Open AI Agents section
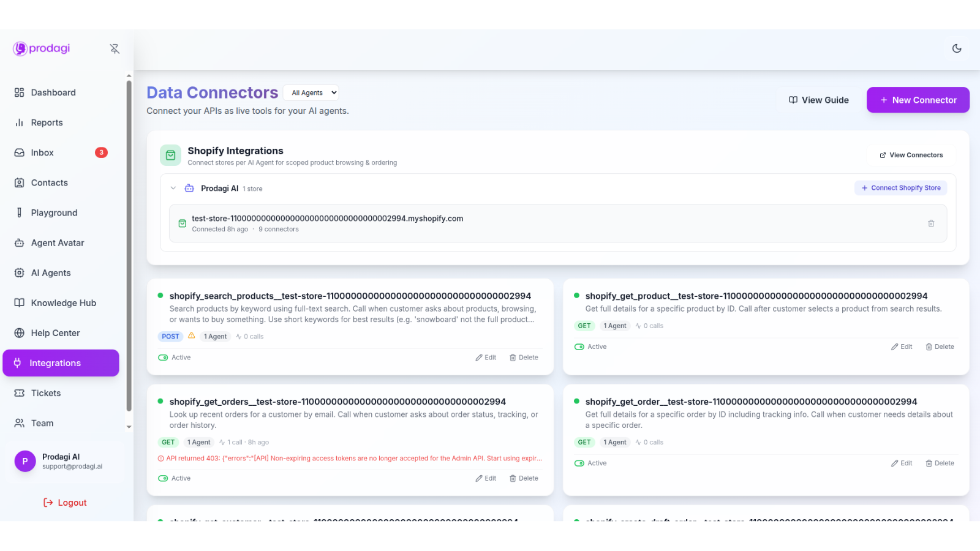The image size is (980, 551). [x=61, y=272]
